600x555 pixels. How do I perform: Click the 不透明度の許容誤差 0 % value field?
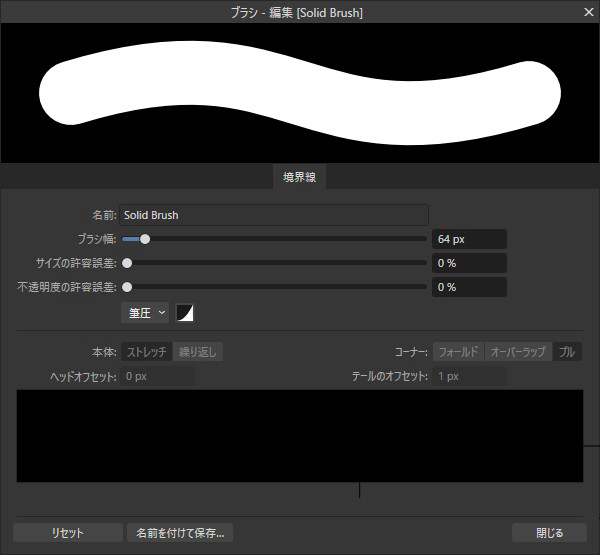point(469,287)
